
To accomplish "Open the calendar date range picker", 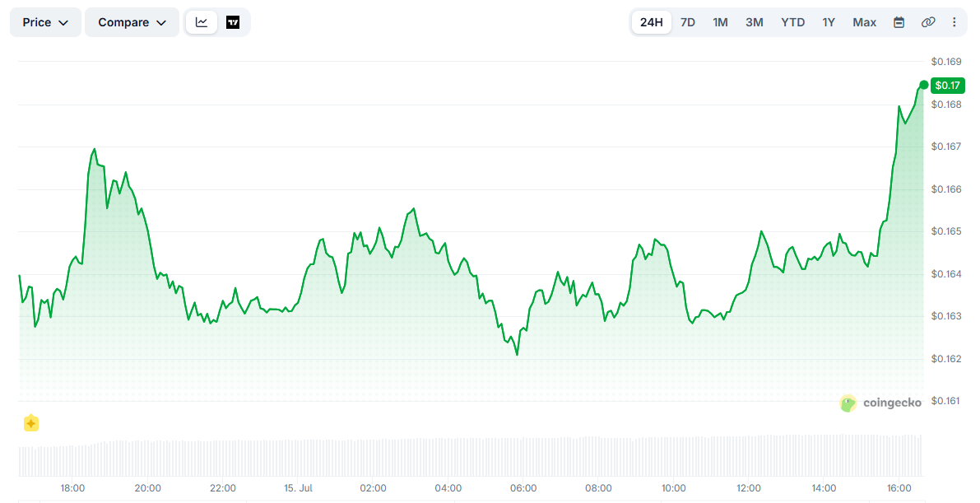I will pyautogui.click(x=899, y=22).
